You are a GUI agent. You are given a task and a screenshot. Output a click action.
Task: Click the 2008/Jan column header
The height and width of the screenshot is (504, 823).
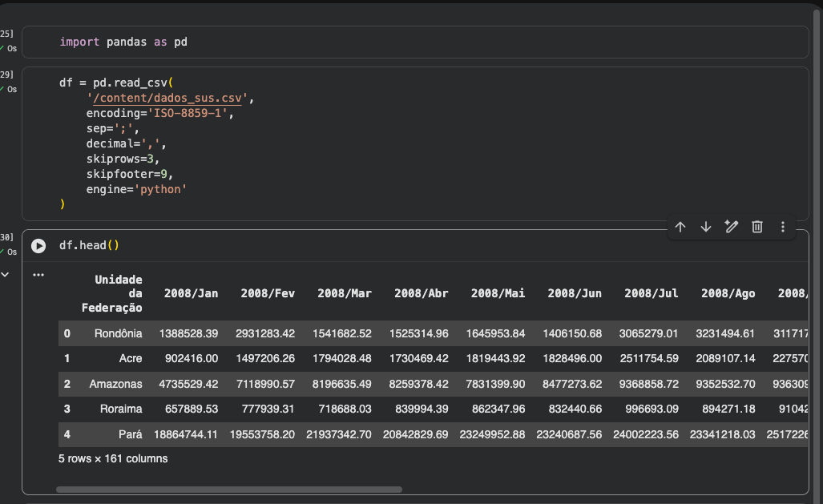pyautogui.click(x=191, y=293)
